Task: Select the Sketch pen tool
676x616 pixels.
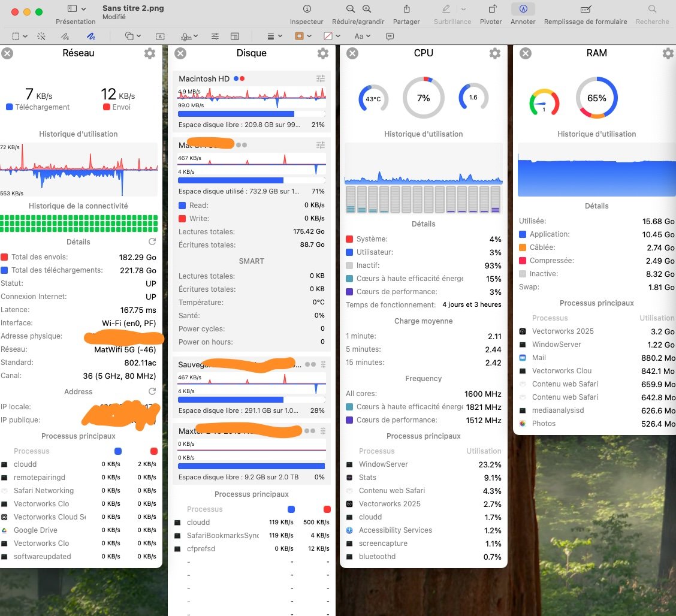Action: pyautogui.click(x=65, y=36)
